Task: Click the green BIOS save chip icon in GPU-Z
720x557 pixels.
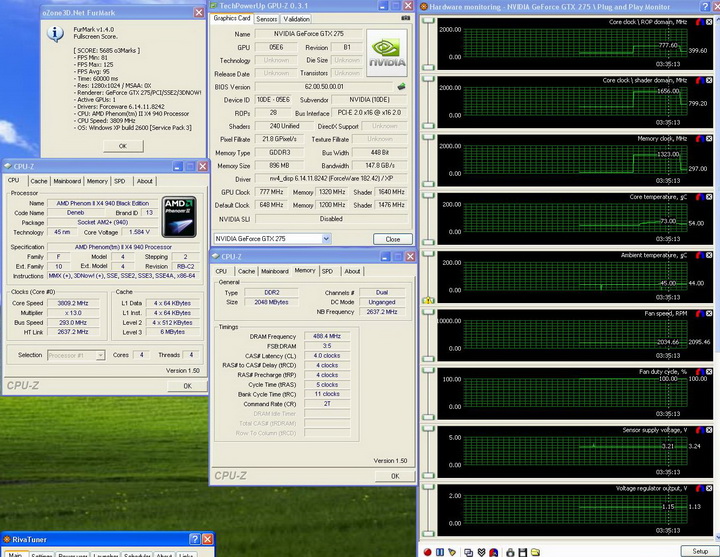Action: (401, 86)
